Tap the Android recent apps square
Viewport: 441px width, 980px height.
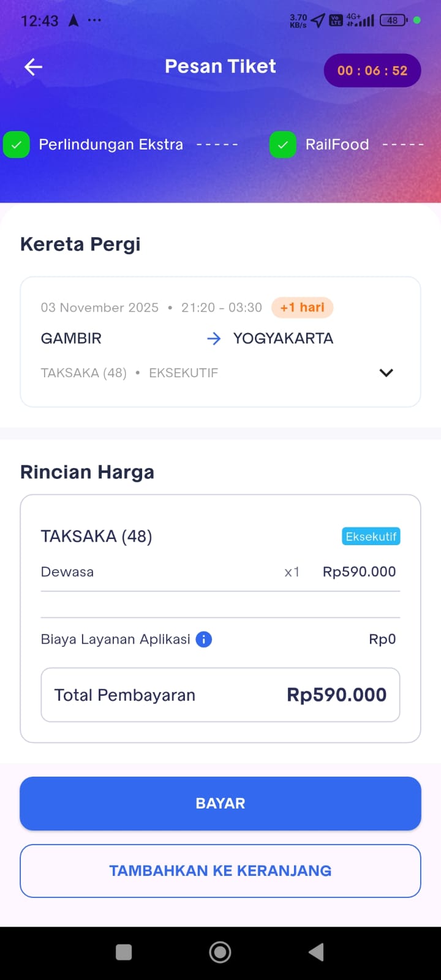124,952
